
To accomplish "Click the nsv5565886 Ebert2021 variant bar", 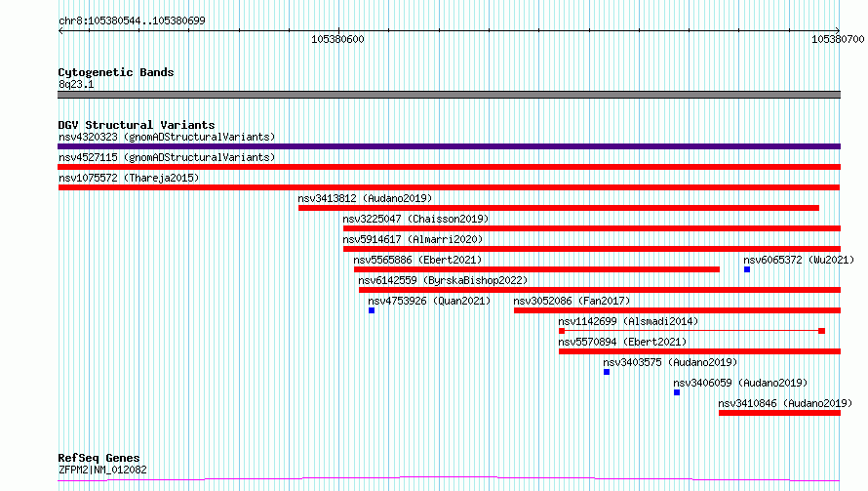I will pos(537,269).
